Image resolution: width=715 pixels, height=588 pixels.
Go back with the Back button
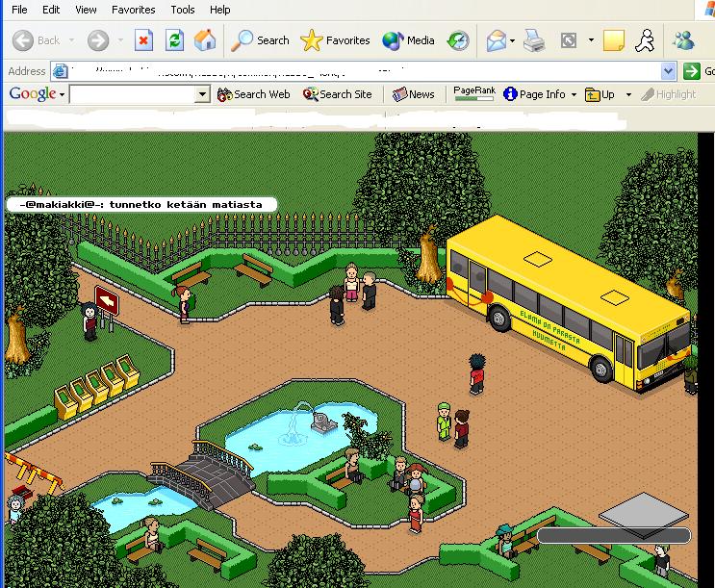36,40
